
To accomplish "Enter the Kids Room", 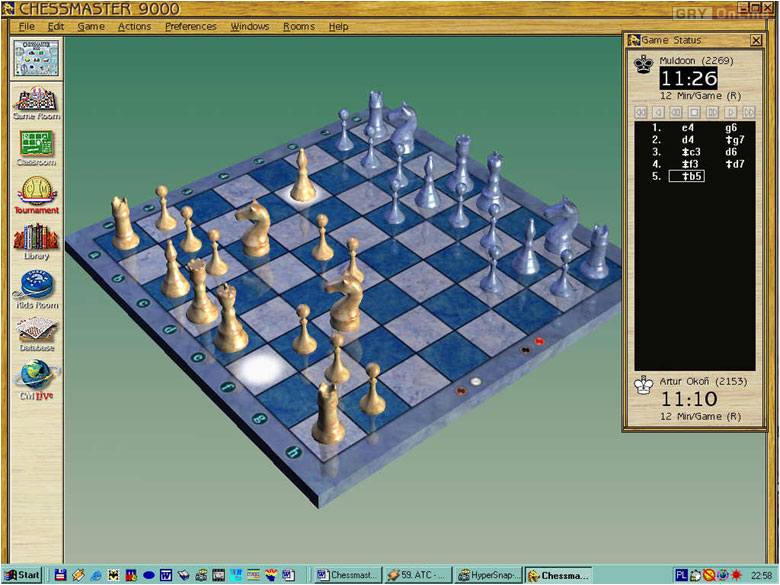I will click(36, 290).
